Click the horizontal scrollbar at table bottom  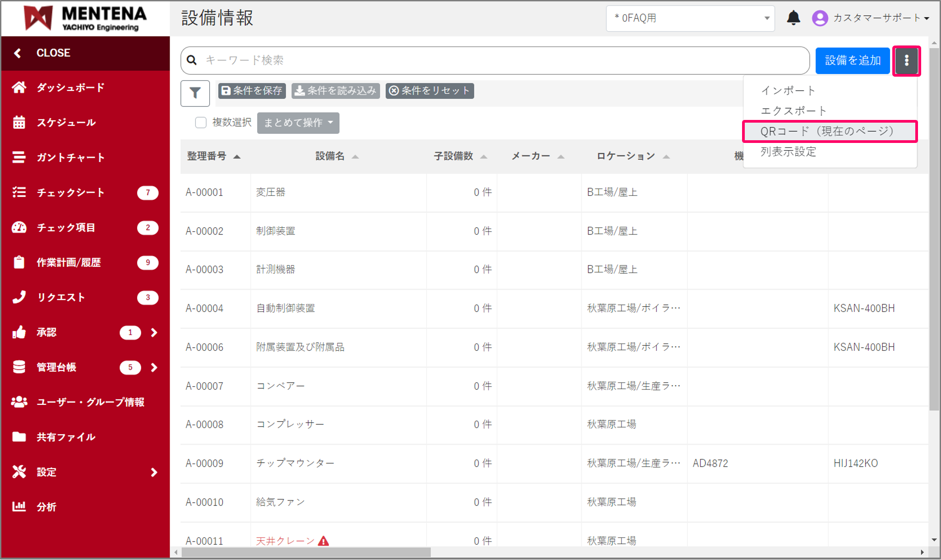307,552
